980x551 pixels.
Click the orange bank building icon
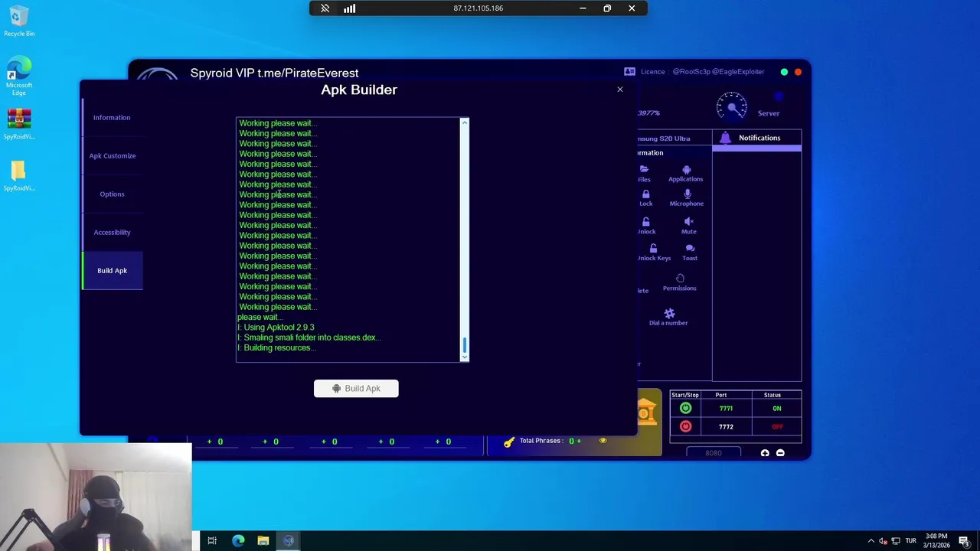point(645,413)
